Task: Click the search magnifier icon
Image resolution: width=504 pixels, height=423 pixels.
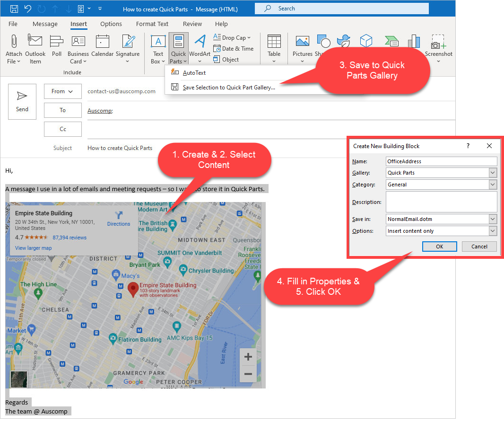Action: 268,9
